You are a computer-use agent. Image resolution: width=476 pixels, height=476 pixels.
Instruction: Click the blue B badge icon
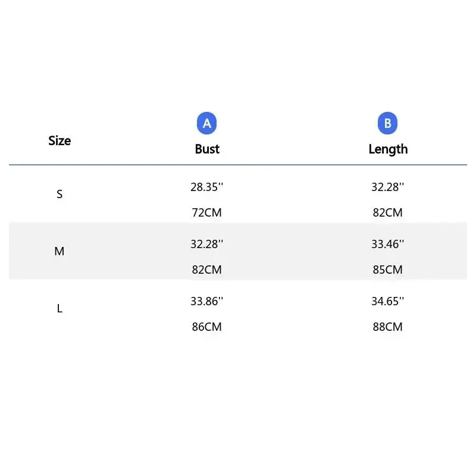[387, 123]
